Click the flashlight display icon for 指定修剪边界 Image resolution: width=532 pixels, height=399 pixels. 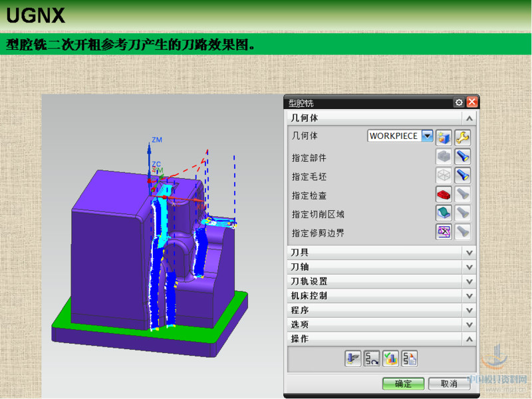pos(462,232)
